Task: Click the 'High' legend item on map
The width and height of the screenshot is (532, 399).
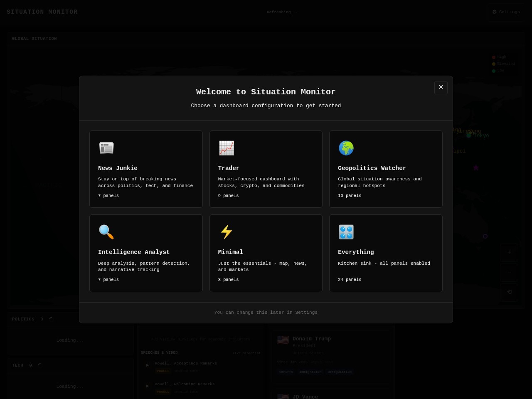Action: coord(499,57)
